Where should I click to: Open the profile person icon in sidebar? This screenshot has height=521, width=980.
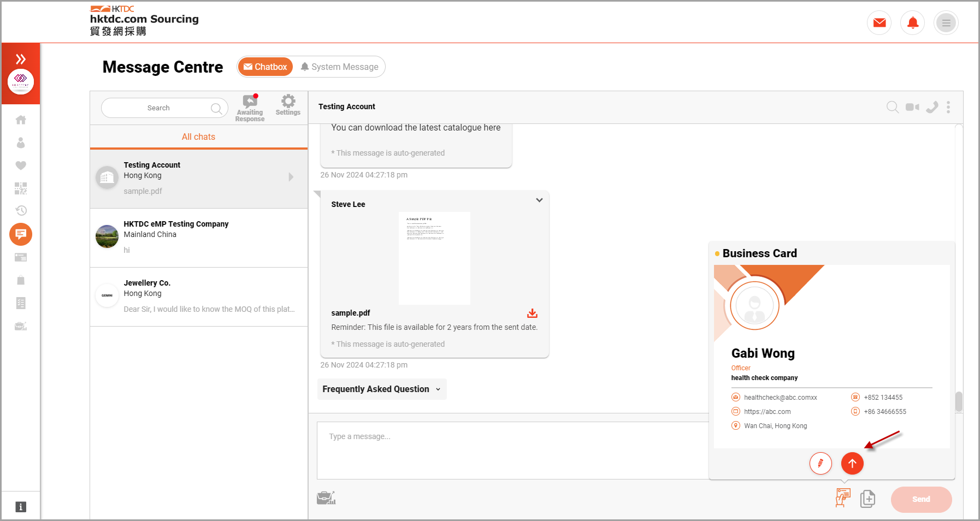(21, 143)
